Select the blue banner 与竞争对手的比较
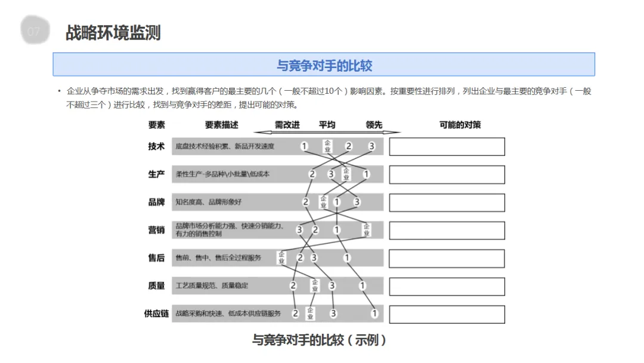This screenshot has height=363, width=644. [x=324, y=64]
